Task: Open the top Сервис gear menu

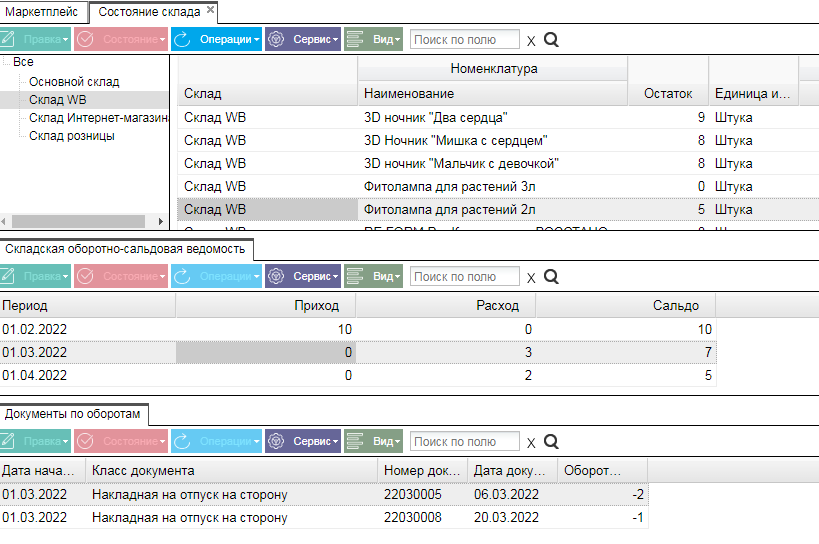Action: tap(303, 39)
